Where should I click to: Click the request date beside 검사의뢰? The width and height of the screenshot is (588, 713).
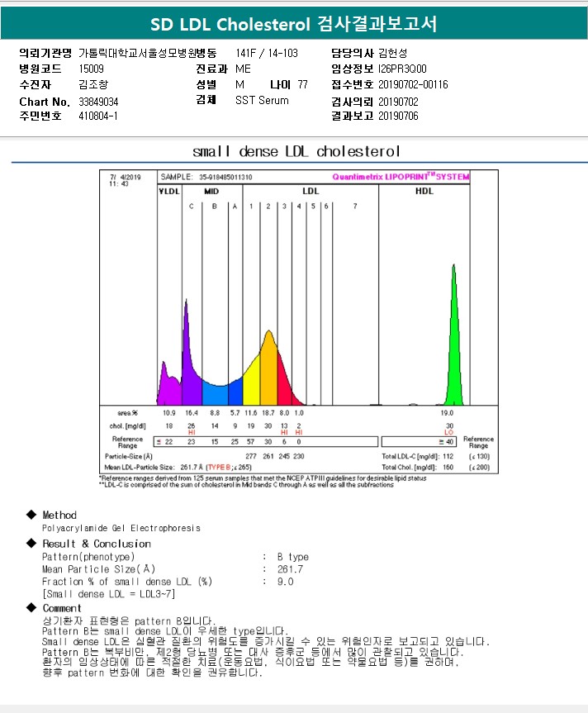click(398, 102)
